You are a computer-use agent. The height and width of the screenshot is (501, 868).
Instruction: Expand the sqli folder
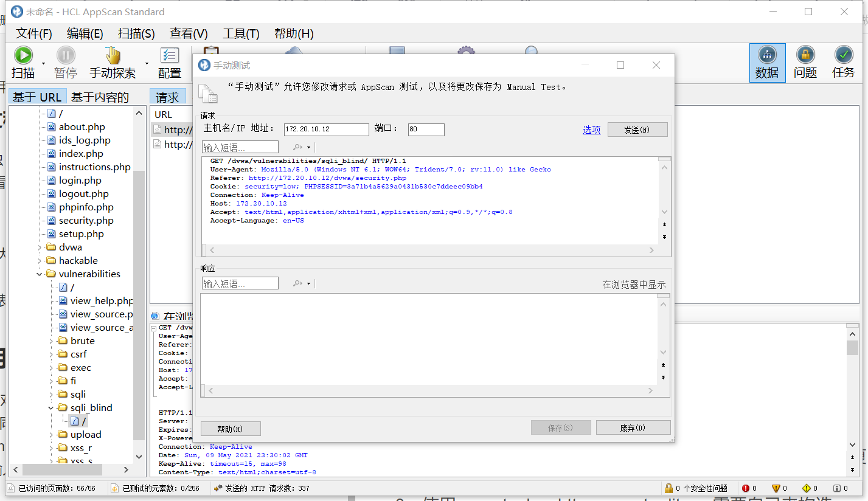51,395
